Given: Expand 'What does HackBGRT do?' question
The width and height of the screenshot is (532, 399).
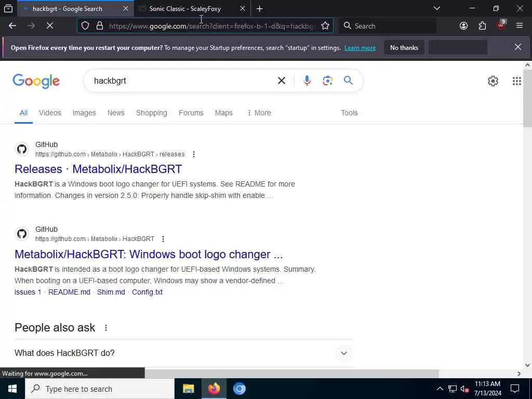Looking at the screenshot, I should 344,353.
